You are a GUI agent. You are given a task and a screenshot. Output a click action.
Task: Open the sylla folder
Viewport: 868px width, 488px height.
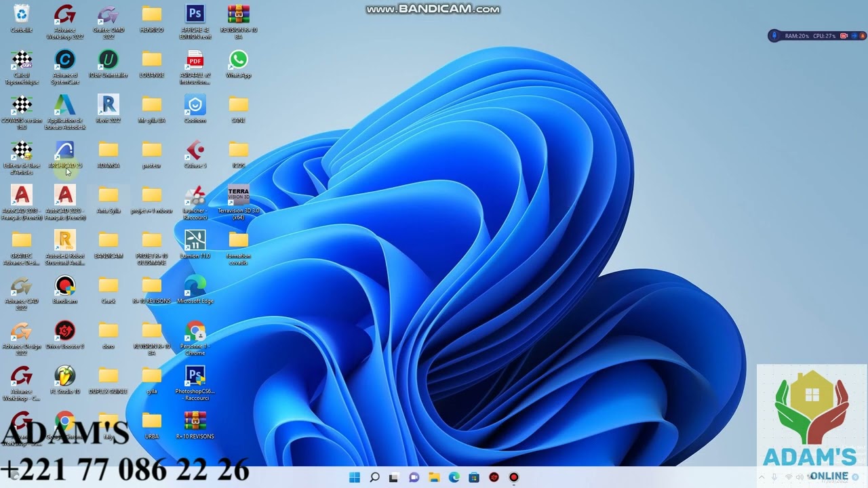152,382
